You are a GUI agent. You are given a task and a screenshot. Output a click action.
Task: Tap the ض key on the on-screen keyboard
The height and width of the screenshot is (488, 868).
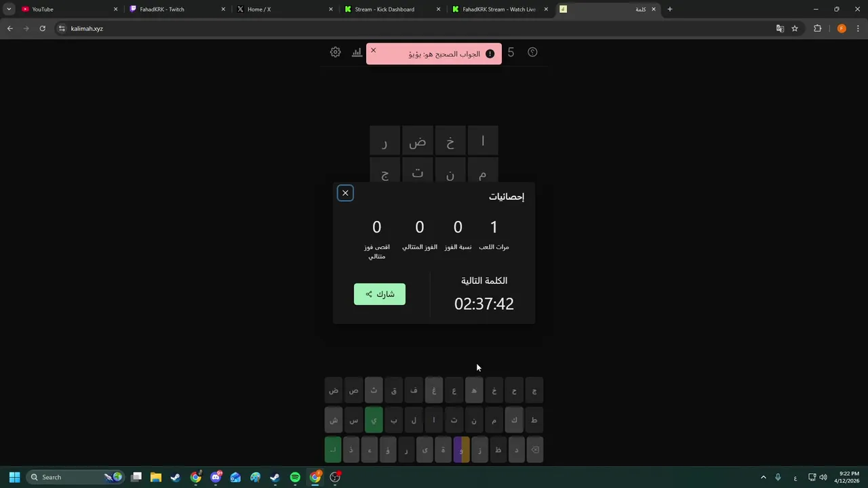334,390
